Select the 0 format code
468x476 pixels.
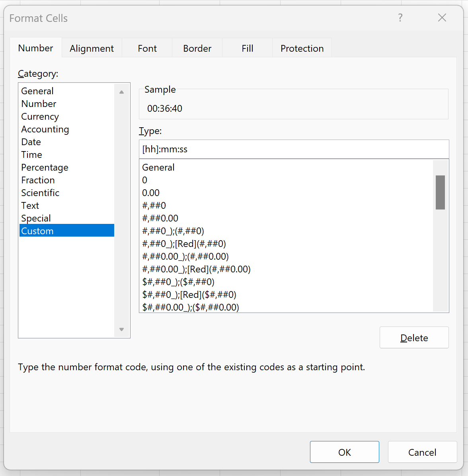[286, 180]
